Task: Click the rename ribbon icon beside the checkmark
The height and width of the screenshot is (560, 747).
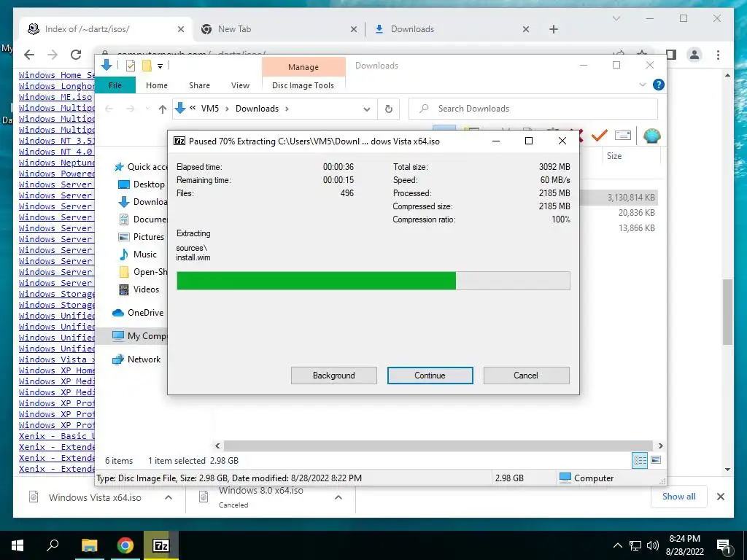Action: (x=623, y=136)
